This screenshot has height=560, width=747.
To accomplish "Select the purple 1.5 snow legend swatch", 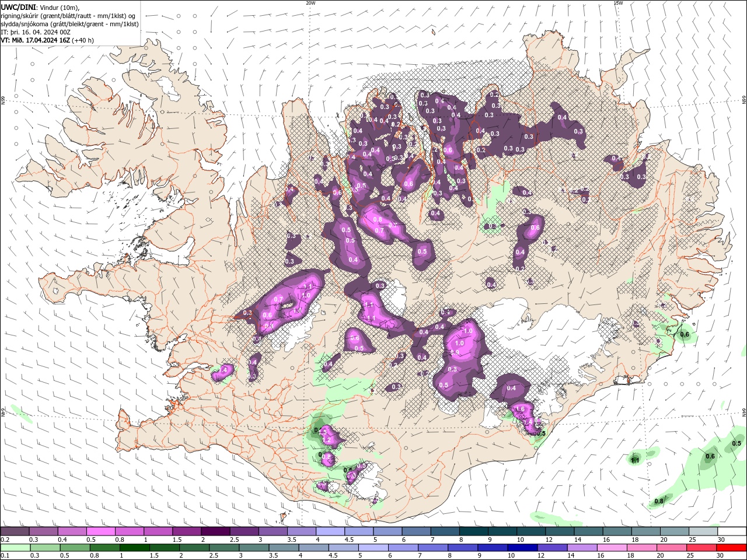I will [187, 531].
